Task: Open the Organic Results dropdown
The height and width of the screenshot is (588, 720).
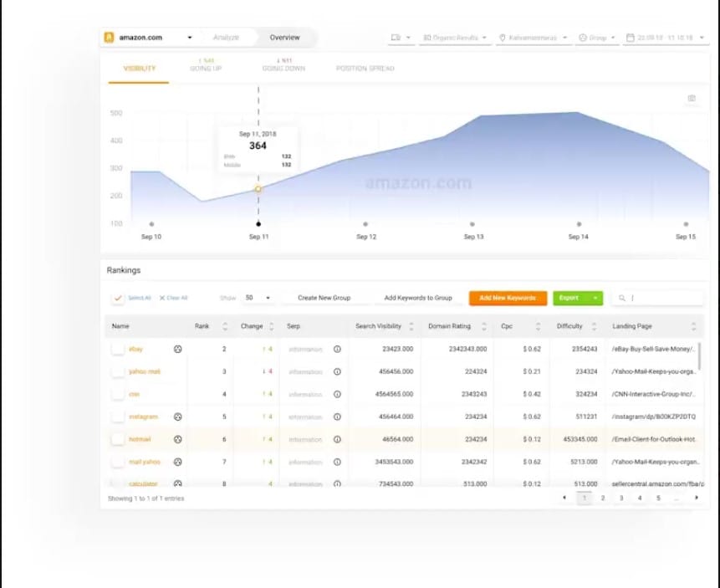Action: (x=455, y=38)
